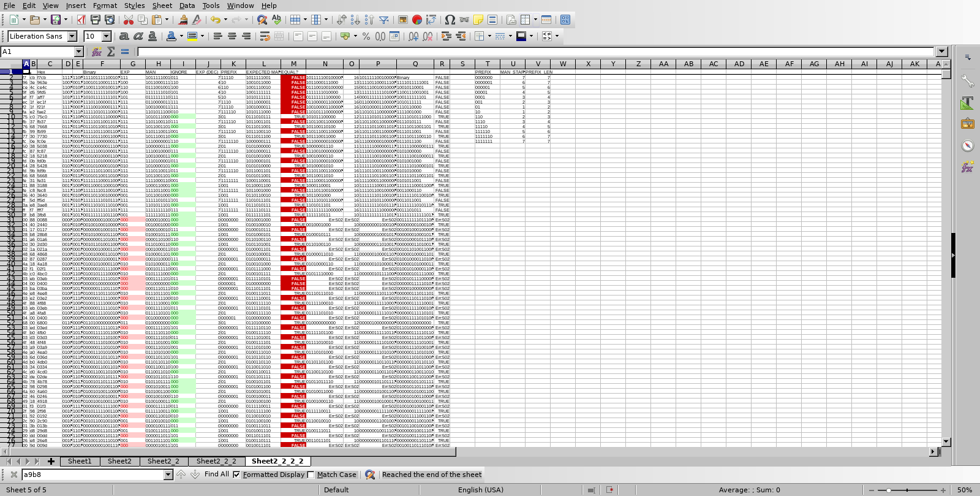
Task: Insert Chart icon in toolbar
Action: pyautogui.click(x=417, y=20)
